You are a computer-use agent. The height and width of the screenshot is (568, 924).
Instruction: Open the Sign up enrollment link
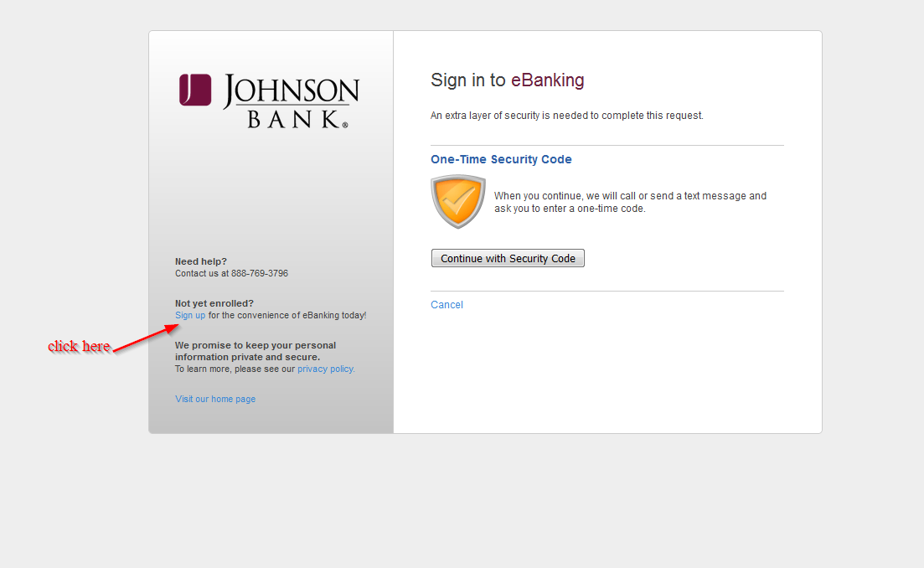point(190,315)
